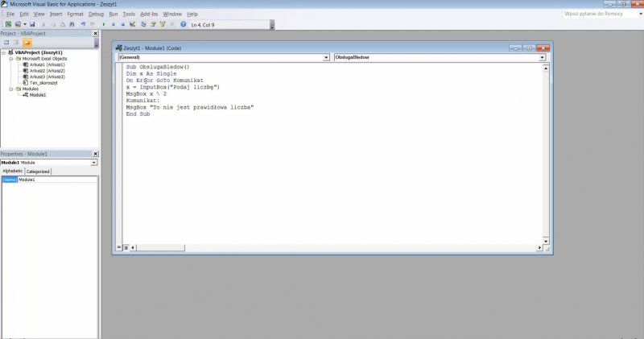The height and width of the screenshot is (339, 644).
Task: Select Ten_skoroszyt in the project tree
Action: tap(46, 82)
